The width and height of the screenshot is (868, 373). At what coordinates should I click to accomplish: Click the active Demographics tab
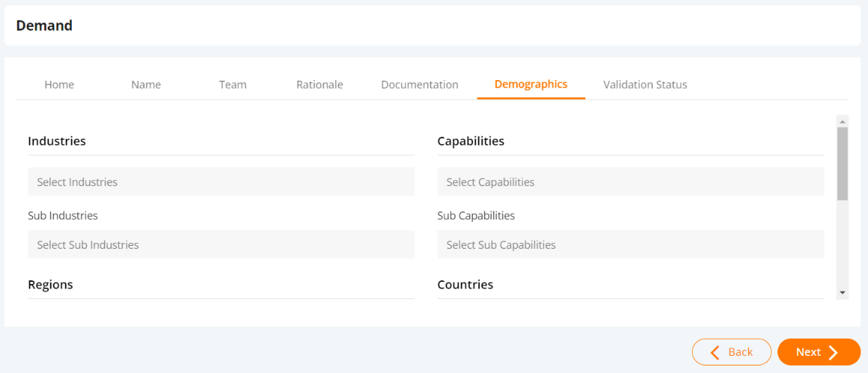click(x=531, y=84)
